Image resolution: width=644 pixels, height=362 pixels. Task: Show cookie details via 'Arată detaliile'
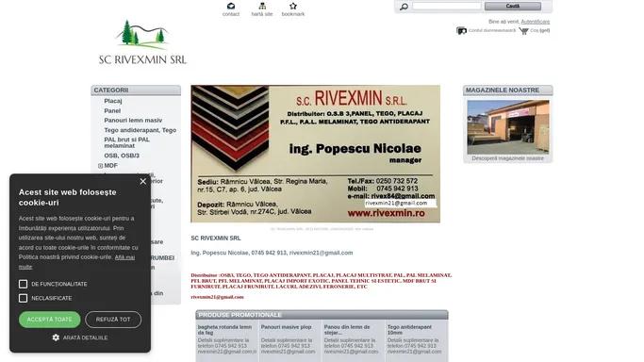pyautogui.click(x=86, y=337)
